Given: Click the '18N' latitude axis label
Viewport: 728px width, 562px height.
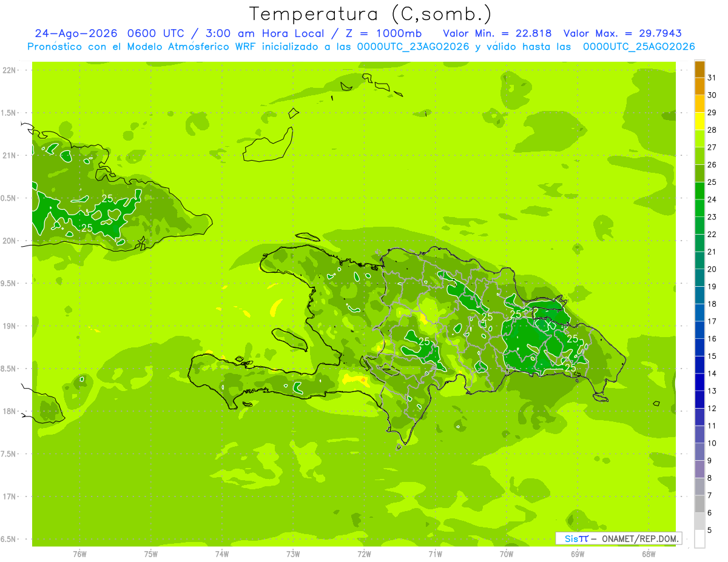Looking at the screenshot, I should [10, 411].
